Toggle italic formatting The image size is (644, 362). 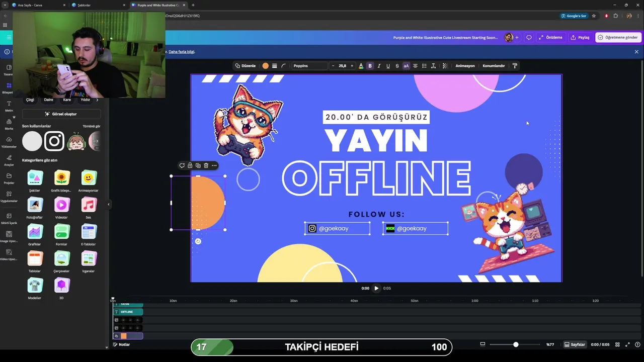pos(379,66)
